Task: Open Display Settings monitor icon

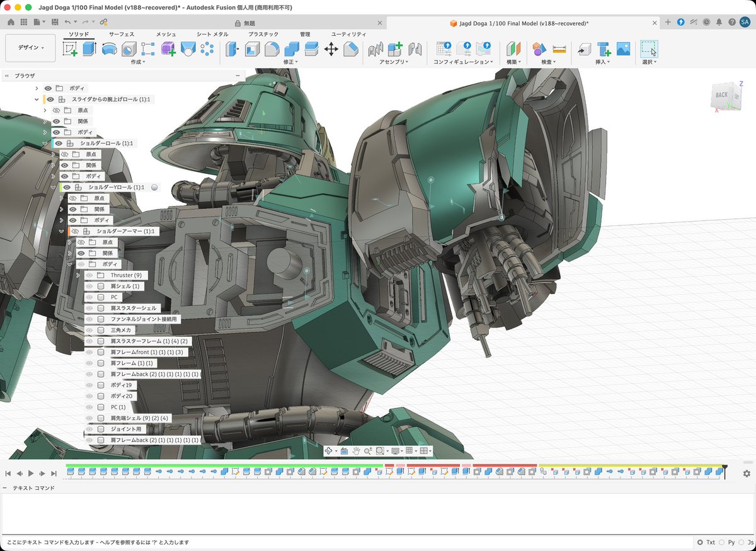Action: pos(395,451)
